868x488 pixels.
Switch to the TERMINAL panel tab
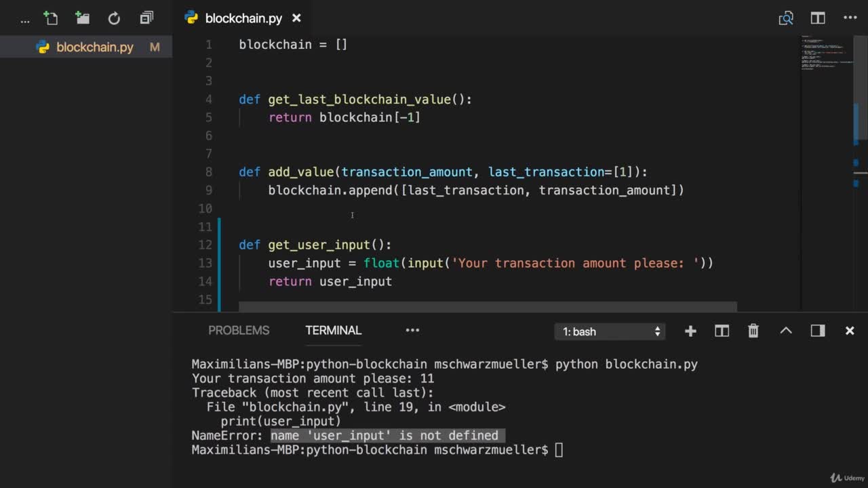pos(333,330)
